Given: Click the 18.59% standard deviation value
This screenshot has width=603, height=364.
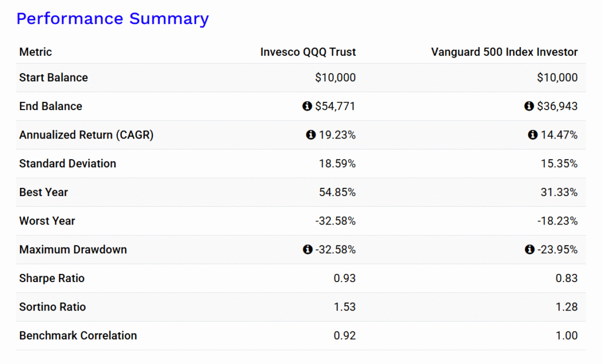Looking at the screenshot, I should (337, 164).
